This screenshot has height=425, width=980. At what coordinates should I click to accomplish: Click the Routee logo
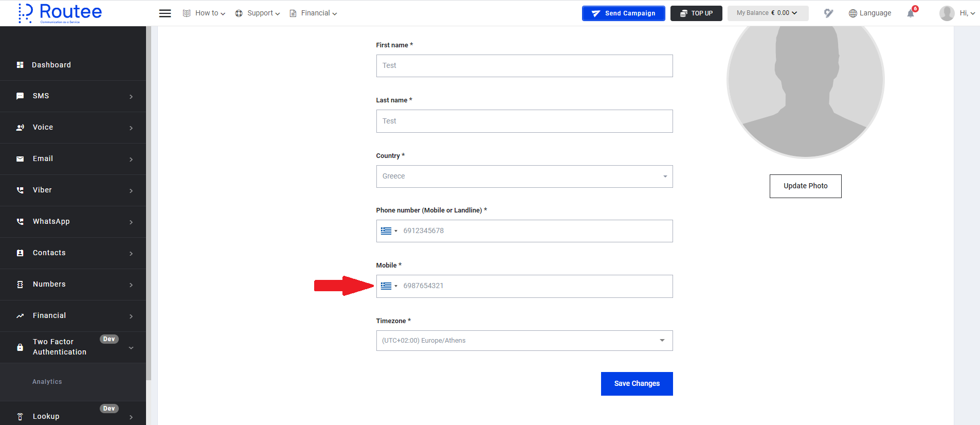point(60,13)
